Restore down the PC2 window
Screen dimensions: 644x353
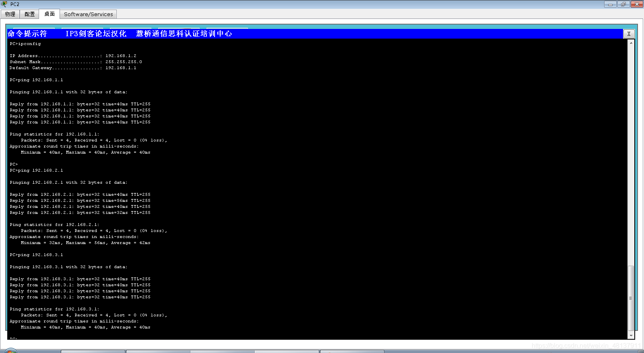[x=623, y=4]
